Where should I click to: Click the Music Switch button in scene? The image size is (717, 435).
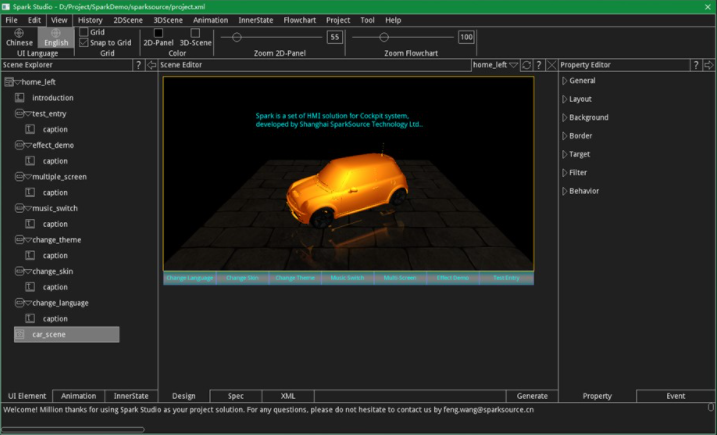coord(348,278)
